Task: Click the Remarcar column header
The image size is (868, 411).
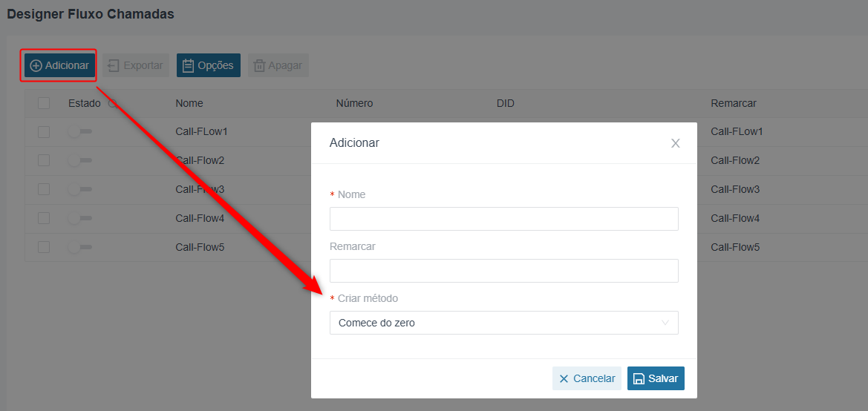Action: point(734,103)
